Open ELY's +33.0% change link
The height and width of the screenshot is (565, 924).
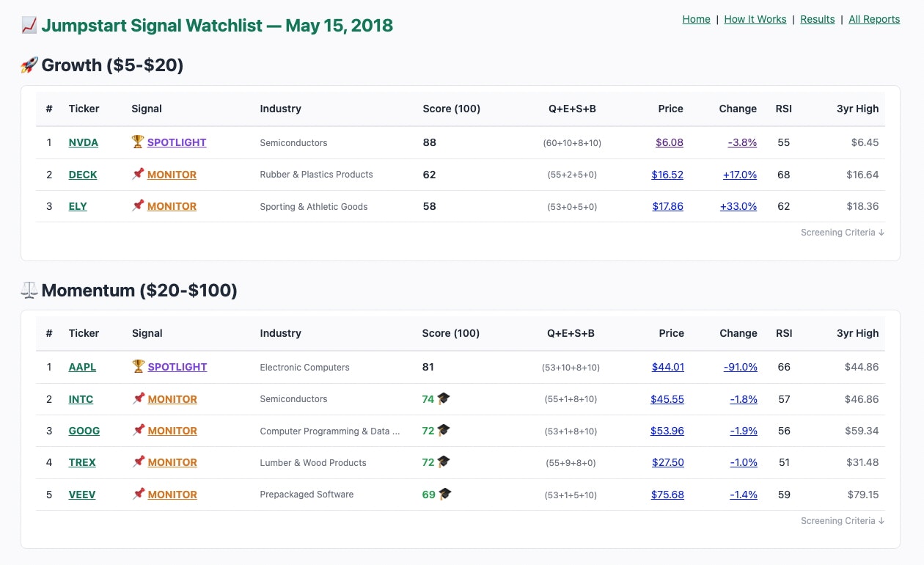pyautogui.click(x=738, y=206)
